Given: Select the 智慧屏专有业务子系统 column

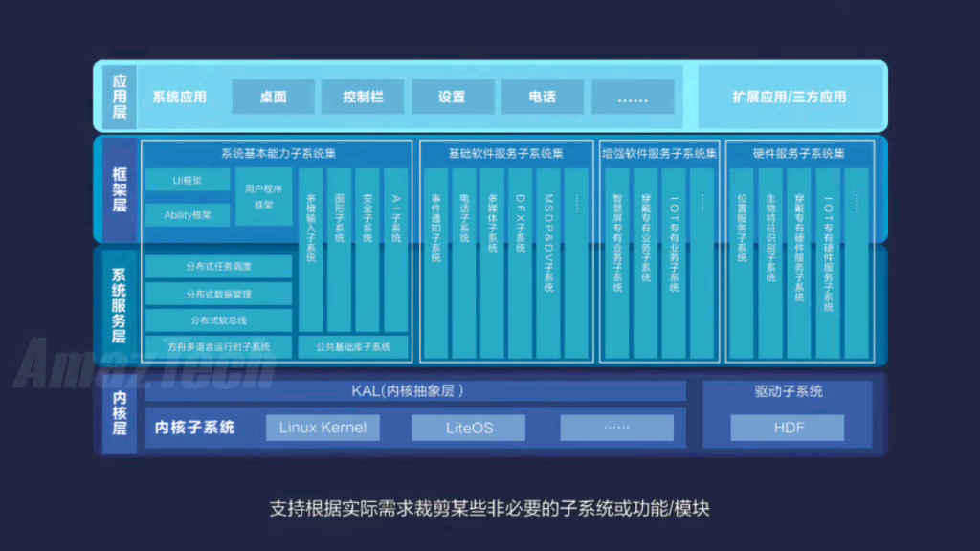Looking at the screenshot, I should tap(617, 263).
